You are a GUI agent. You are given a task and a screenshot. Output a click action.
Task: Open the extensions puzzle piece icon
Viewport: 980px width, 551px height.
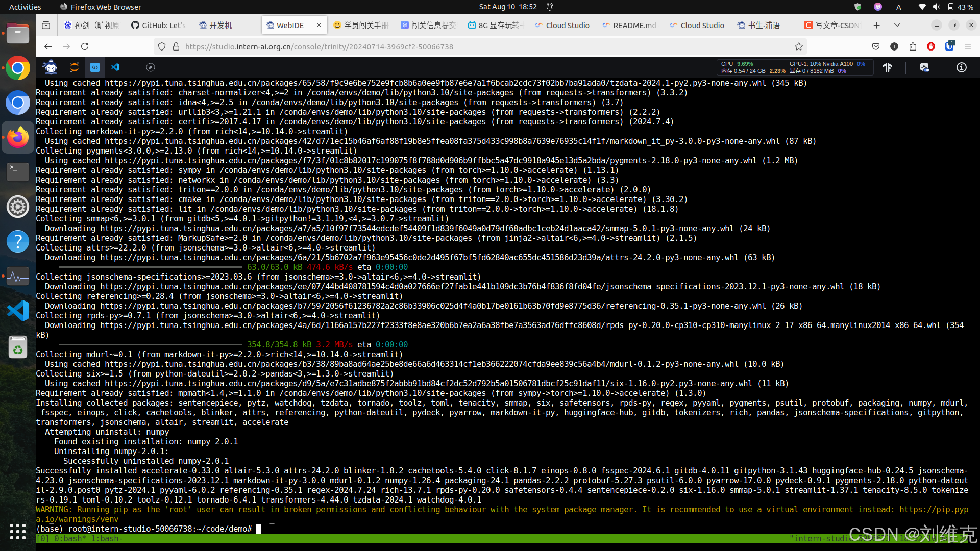tap(913, 46)
